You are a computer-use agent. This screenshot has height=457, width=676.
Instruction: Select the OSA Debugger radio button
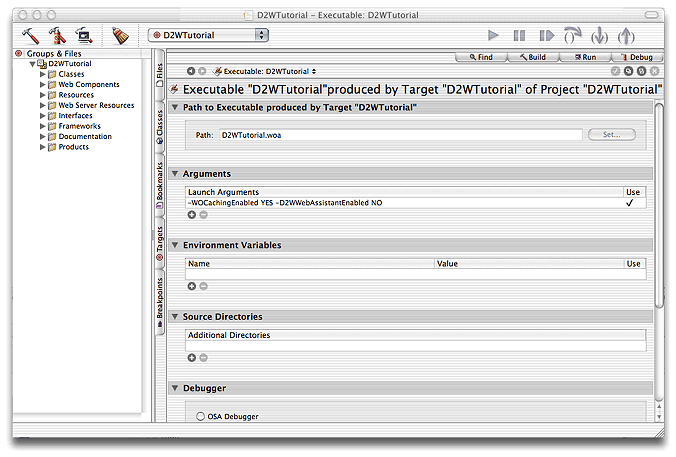[201, 415]
